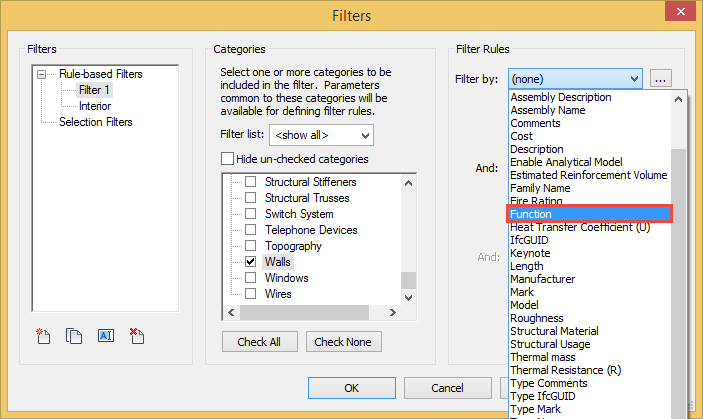Click the ellipsis button beside Filter by

660,79
